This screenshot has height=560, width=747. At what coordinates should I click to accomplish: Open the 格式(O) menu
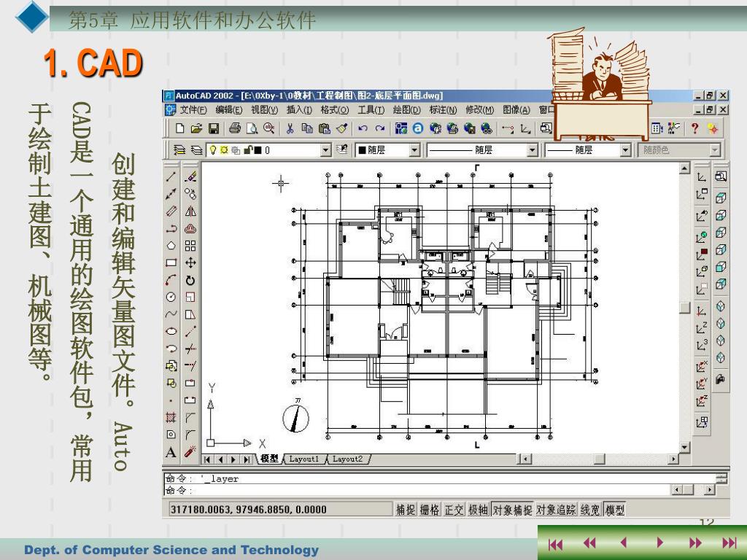tap(334, 110)
